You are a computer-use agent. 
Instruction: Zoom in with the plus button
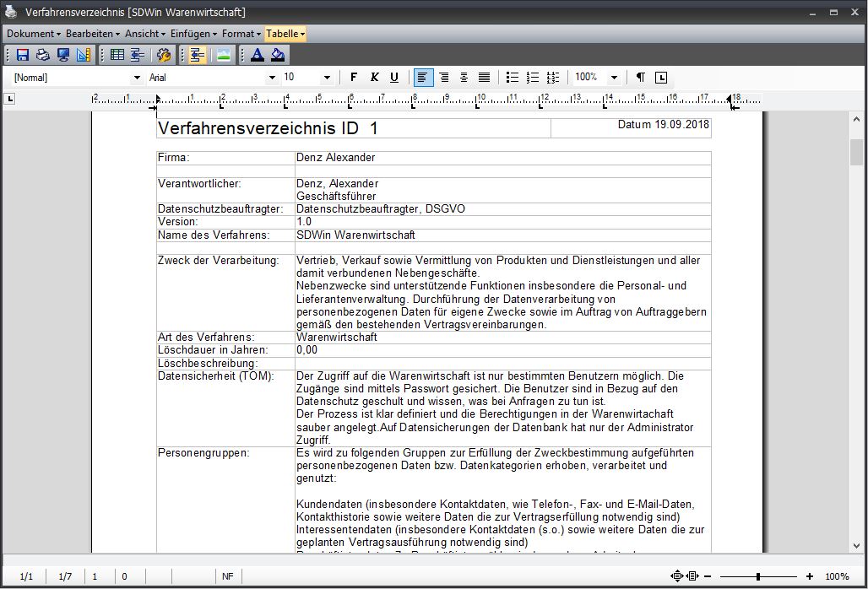coord(810,576)
